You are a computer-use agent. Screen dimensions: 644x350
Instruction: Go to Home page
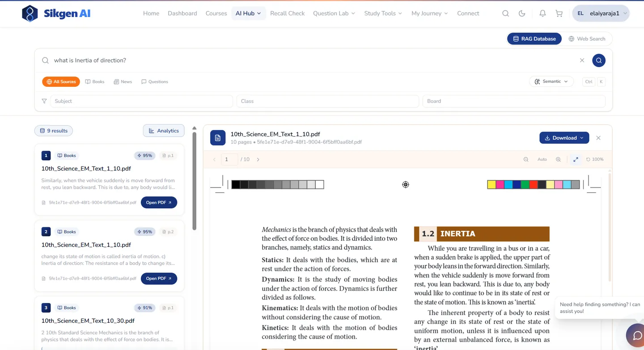[x=151, y=13]
